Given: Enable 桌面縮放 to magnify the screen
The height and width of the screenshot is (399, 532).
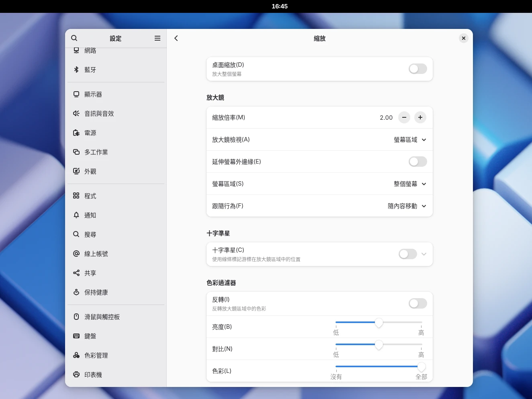Looking at the screenshot, I should pyautogui.click(x=417, y=69).
